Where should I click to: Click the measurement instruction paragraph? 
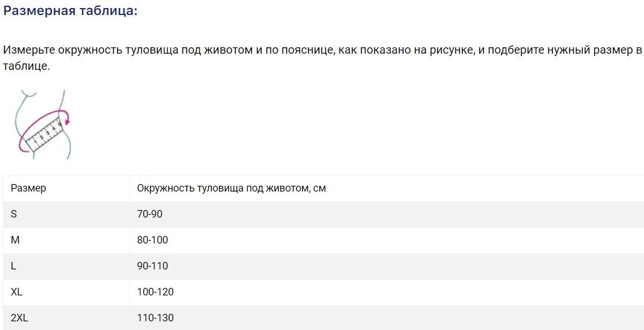pyautogui.click(x=322, y=58)
